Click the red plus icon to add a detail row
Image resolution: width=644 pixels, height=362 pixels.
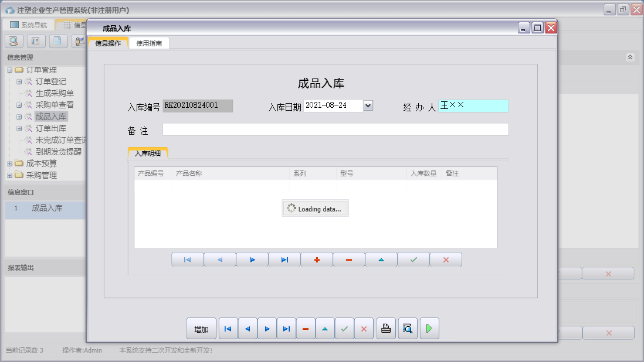coord(316,258)
